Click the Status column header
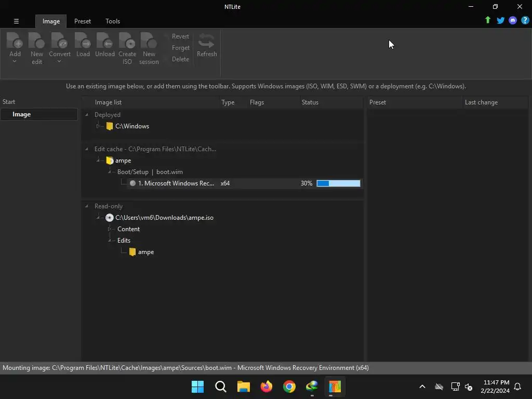This screenshot has height=399, width=532. pyautogui.click(x=330, y=102)
